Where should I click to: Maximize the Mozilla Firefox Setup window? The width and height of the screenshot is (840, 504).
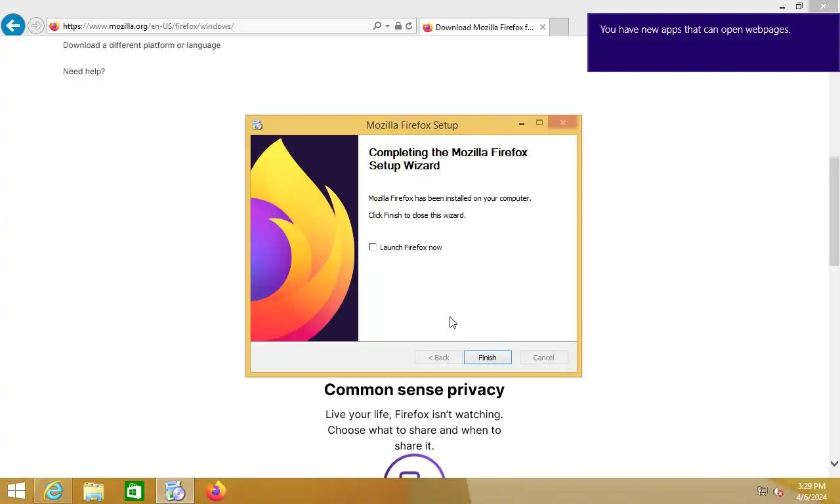click(539, 123)
